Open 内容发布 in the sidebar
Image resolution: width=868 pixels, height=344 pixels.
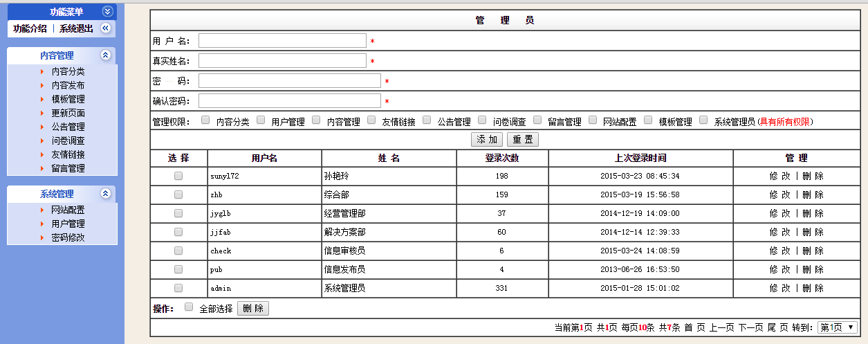(68, 85)
